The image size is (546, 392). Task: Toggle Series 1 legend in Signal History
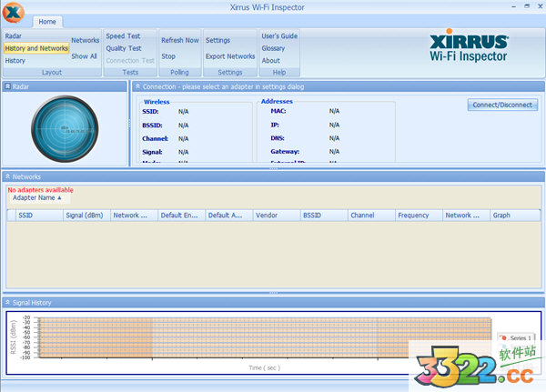click(x=517, y=337)
